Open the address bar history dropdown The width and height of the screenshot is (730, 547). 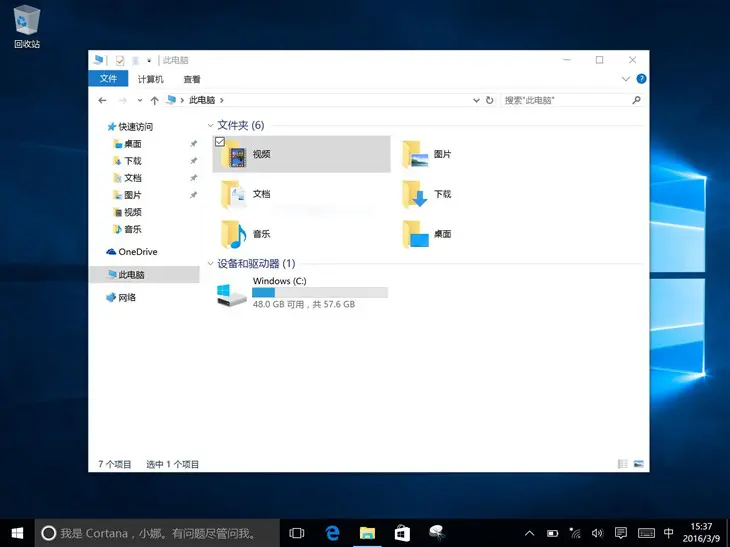476,100
